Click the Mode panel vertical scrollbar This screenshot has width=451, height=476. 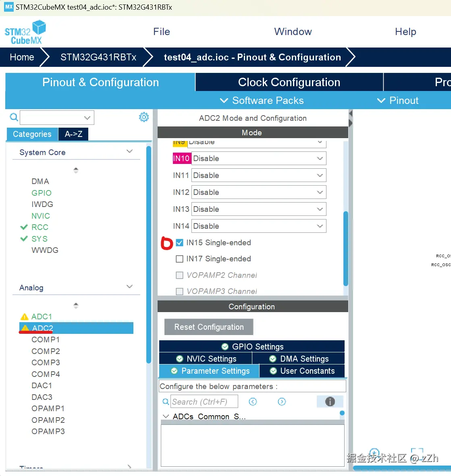pyautogui.click(x=345, y=248)
